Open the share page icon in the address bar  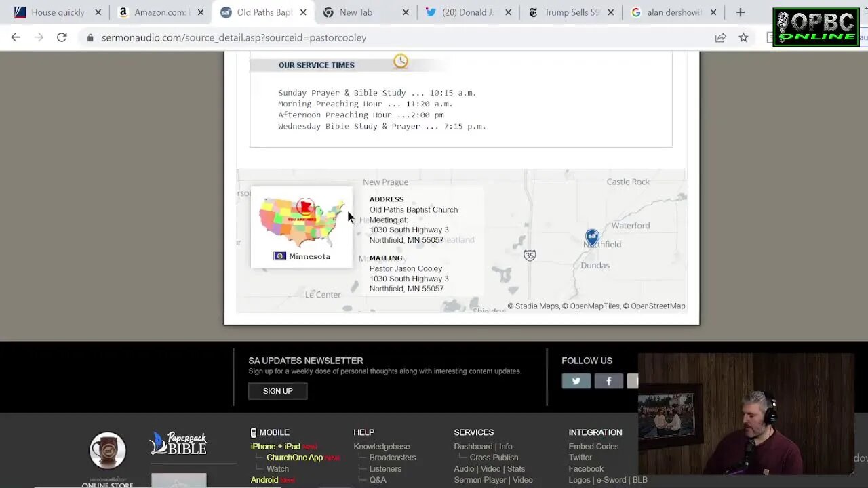[720, 37]
